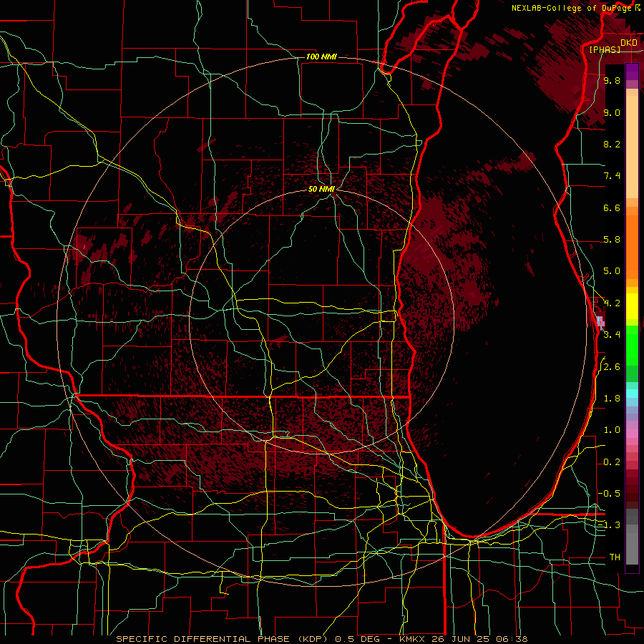Click the 7.4 value on the color scale

[x=612, y=176]
